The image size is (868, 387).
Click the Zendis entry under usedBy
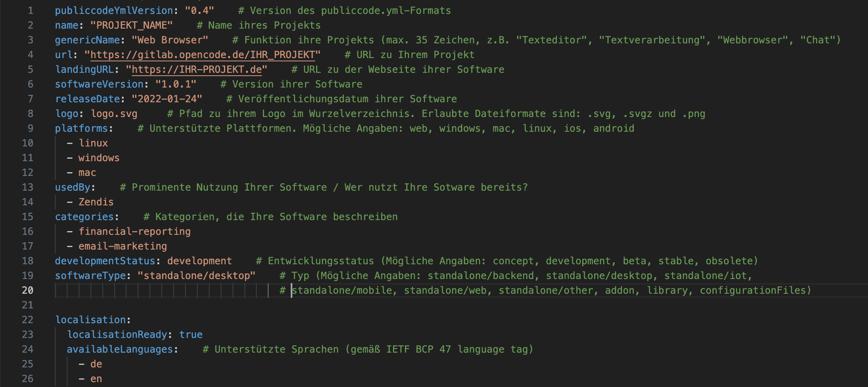coord(96,202)
